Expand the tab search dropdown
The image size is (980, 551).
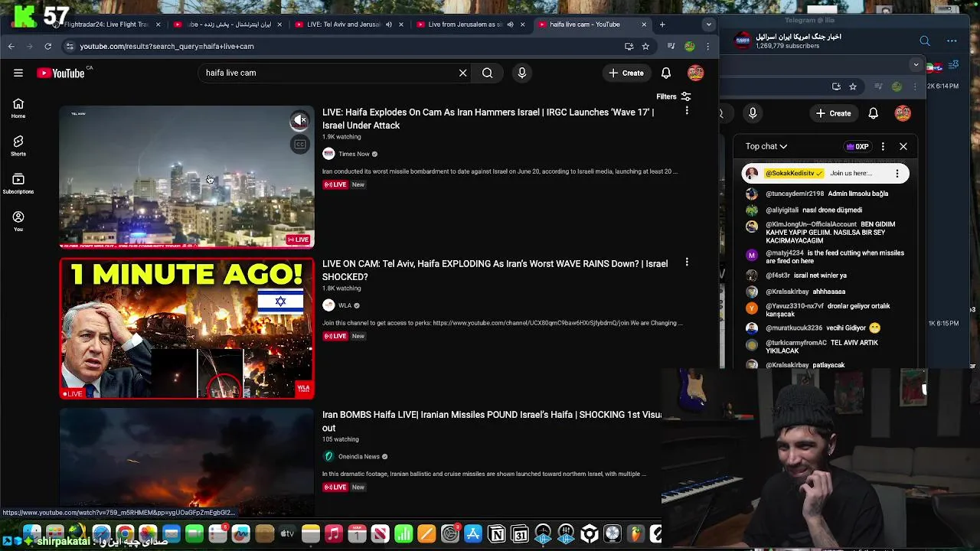pos(708,24)
